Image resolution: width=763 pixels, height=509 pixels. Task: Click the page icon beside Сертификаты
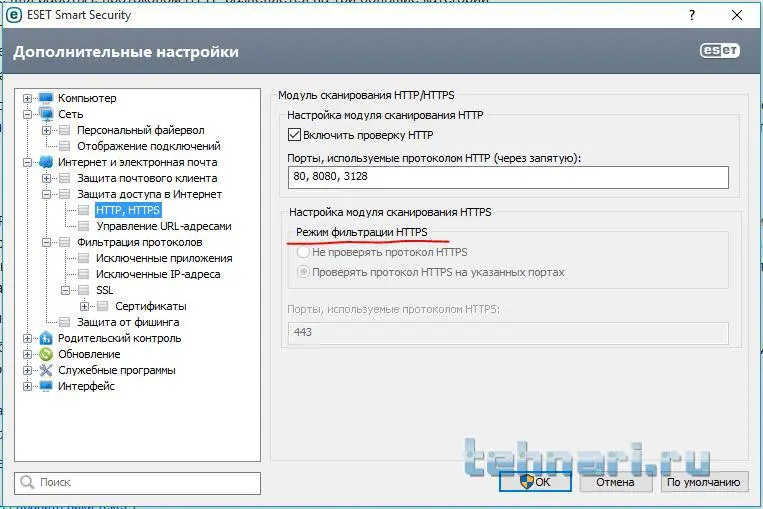point(103,306)
